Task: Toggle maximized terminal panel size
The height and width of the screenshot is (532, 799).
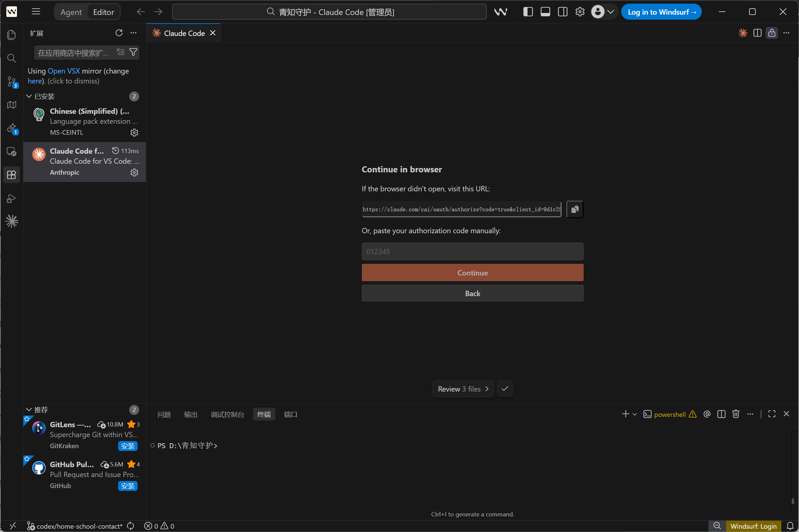Action: click(x=771, y=414)
